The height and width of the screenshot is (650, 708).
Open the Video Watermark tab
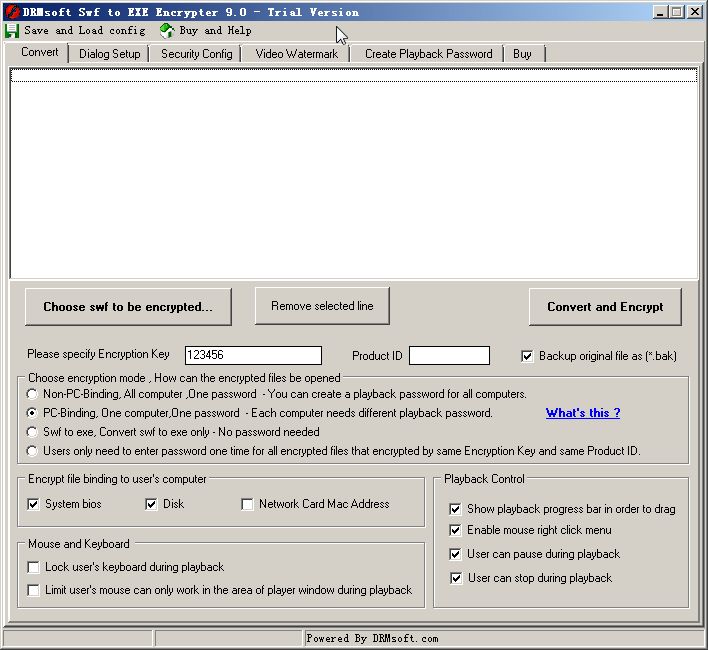(296, 54)
